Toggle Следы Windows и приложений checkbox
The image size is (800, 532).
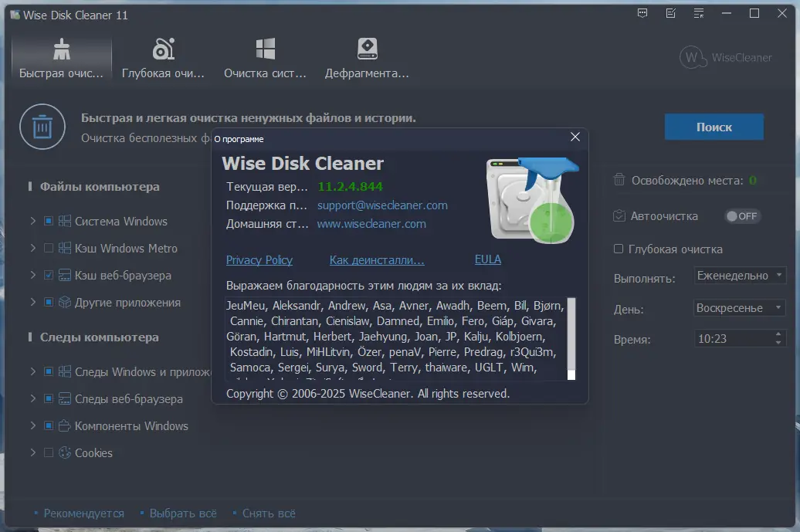49,371
